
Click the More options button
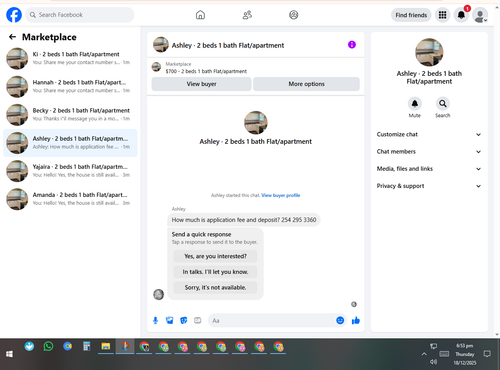coord(306,84)
